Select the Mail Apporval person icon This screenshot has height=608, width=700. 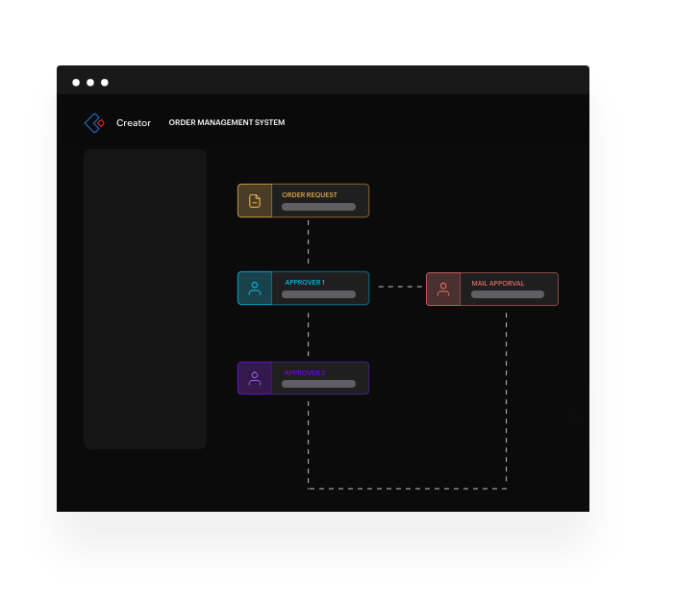(443, 290)
